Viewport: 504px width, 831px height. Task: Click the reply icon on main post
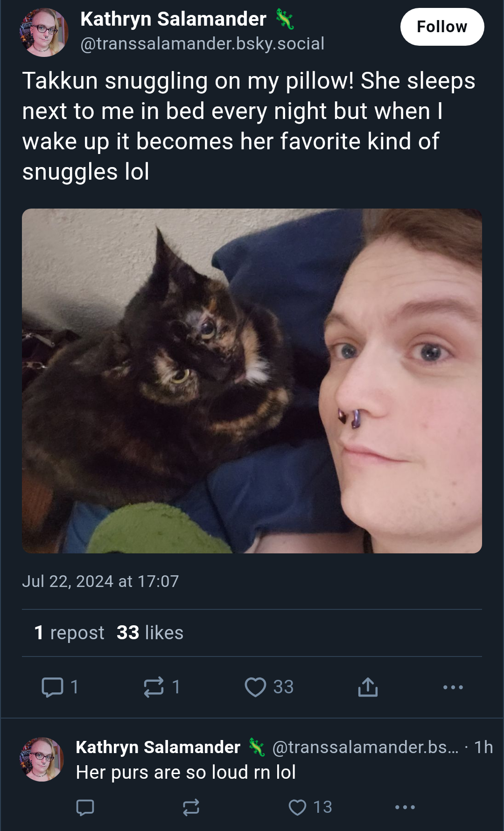click(53, 687)
